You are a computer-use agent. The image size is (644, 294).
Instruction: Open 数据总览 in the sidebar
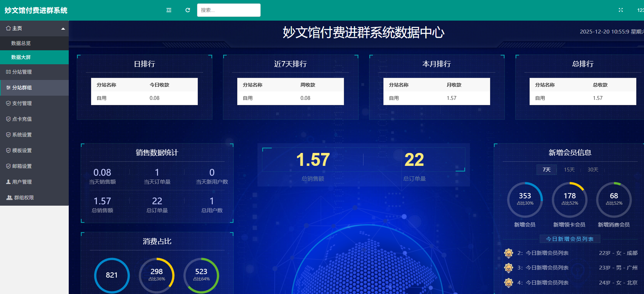pyautogui.click(x=21, y=43)
